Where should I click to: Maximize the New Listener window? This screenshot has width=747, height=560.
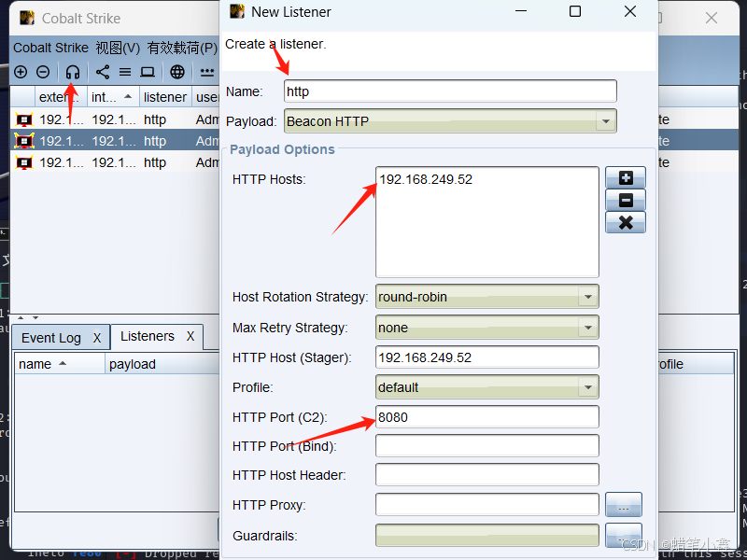pyautogui.click(x=575, y=11)
